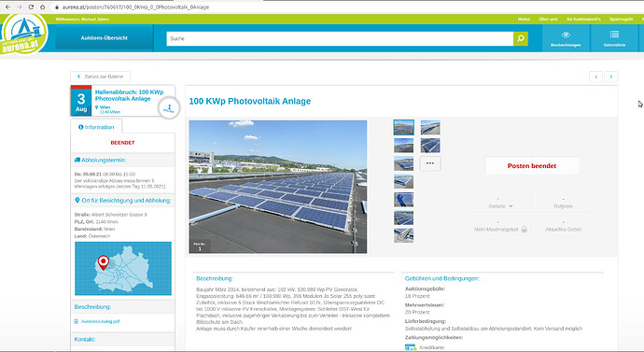Viewport: 644px width, 352px height.
Task: Select the second solar panel thumbnail in the top row
Action: [x=430, y=127]
